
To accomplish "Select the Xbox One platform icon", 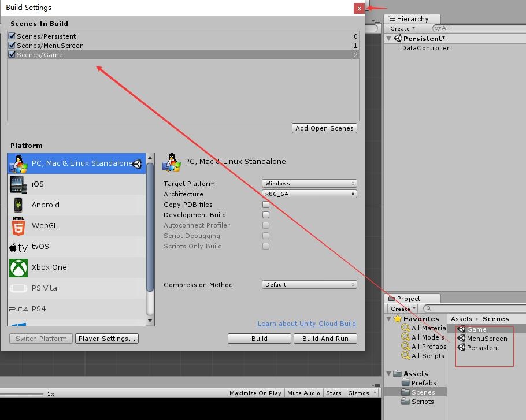I will pos(18,267).
